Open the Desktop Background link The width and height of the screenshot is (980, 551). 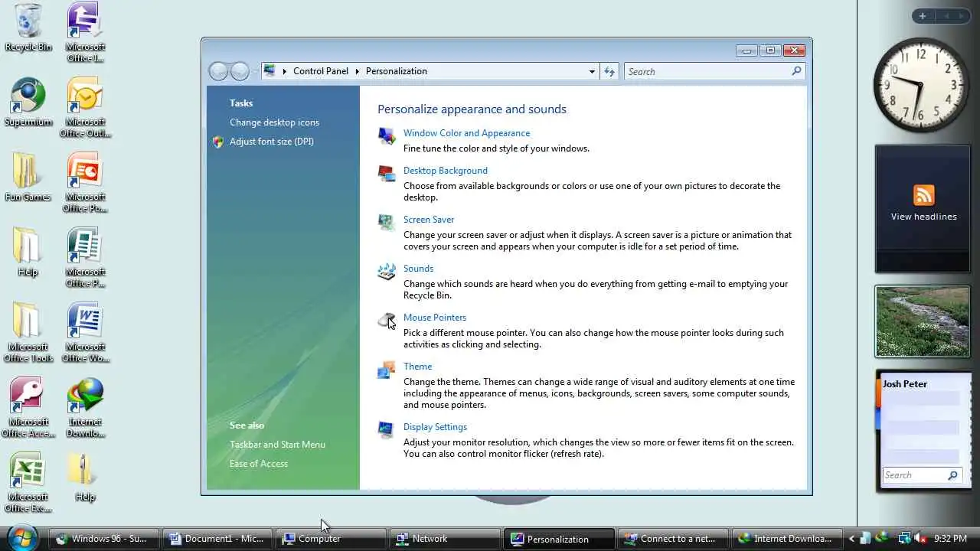446,171
